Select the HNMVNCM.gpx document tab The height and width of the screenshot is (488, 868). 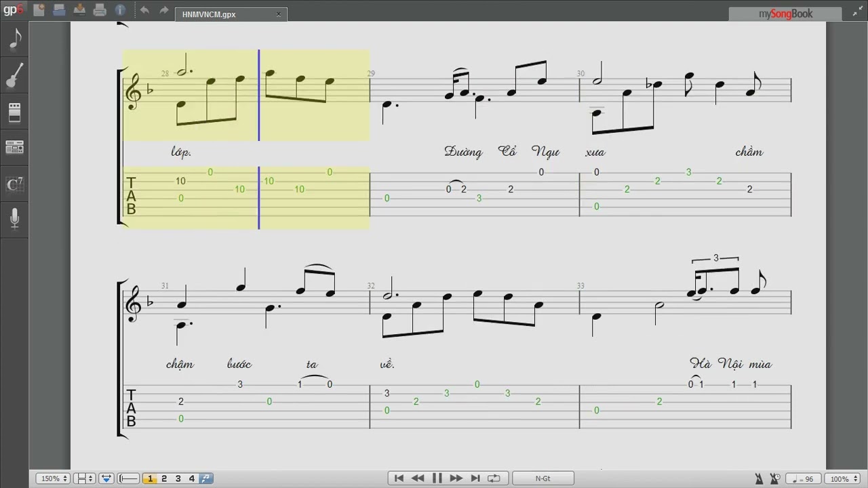[231, 14]
